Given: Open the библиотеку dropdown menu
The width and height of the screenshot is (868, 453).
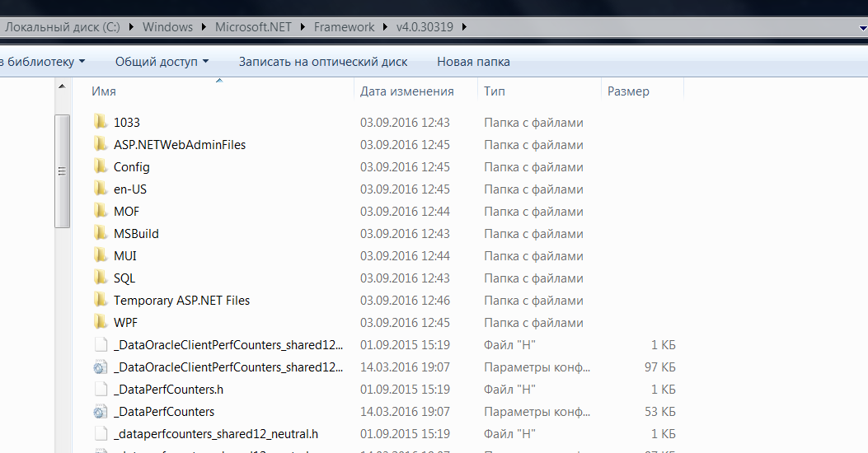Looking at the screenshot, I should click(x=43, y=62).
